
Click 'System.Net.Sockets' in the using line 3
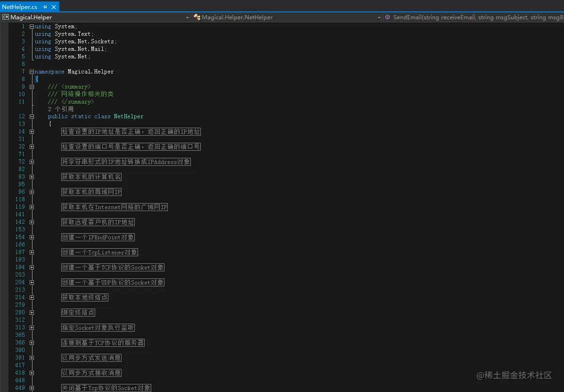pyautogui.click(x=84, y=42)
